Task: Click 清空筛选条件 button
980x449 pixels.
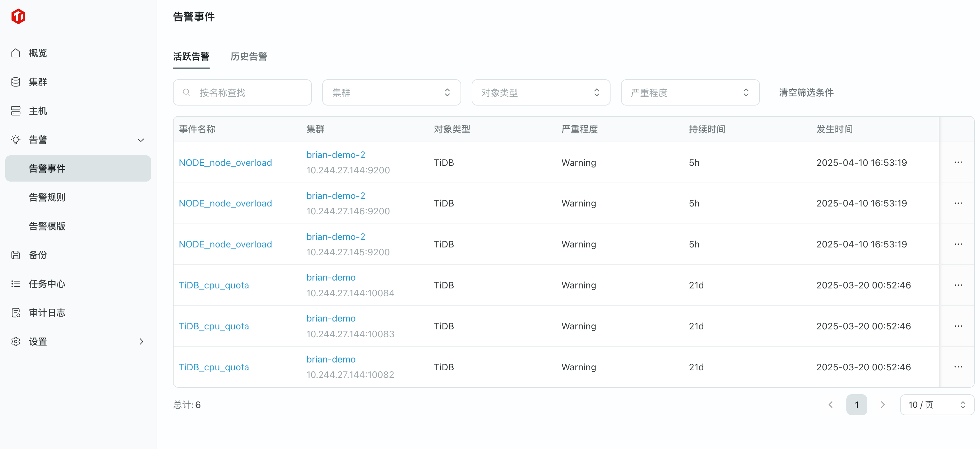Action: tap(806, 92)
